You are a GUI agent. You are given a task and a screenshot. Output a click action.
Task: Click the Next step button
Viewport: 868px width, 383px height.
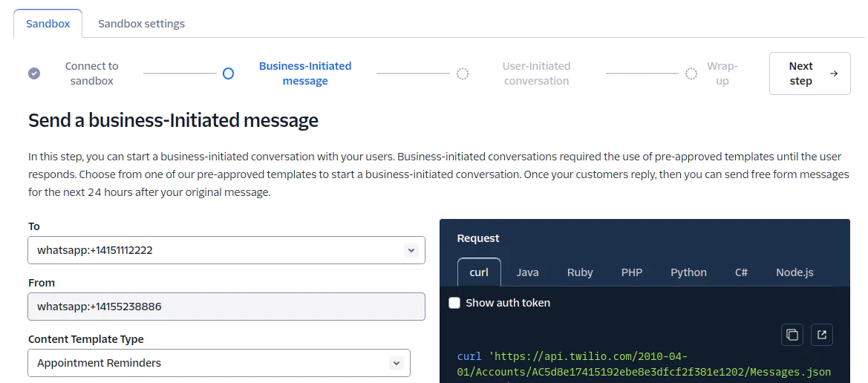coord(810,73)
